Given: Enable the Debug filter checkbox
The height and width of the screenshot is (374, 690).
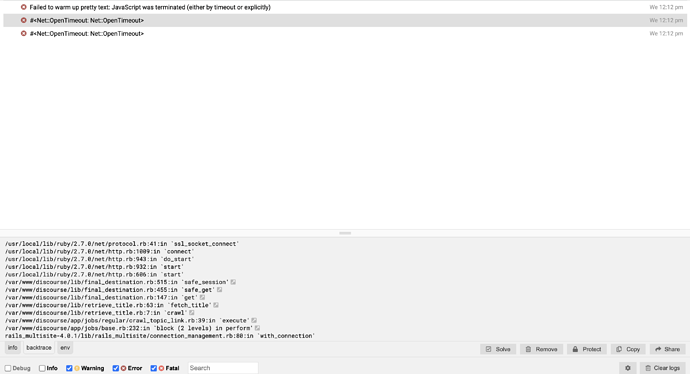Looking at the screenshot, I should [8, 368].
